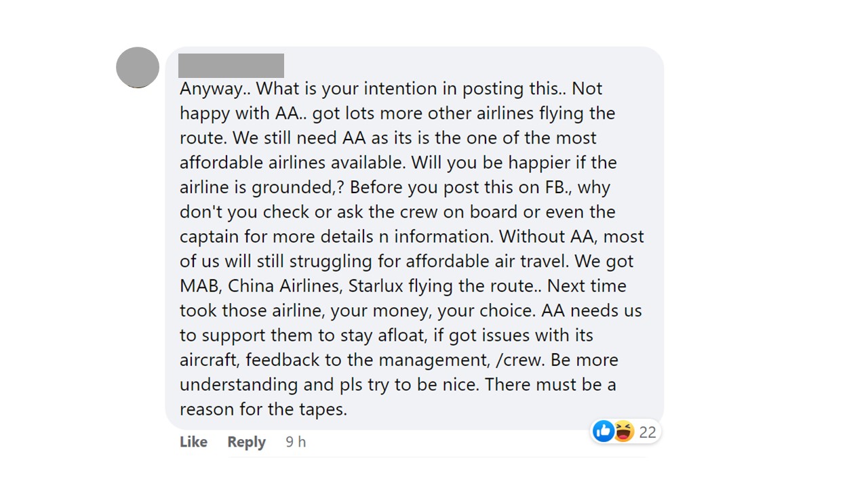This screenshot has height=488, width=868.
Task: Reply to this comment
Action: tap(246, 442)
